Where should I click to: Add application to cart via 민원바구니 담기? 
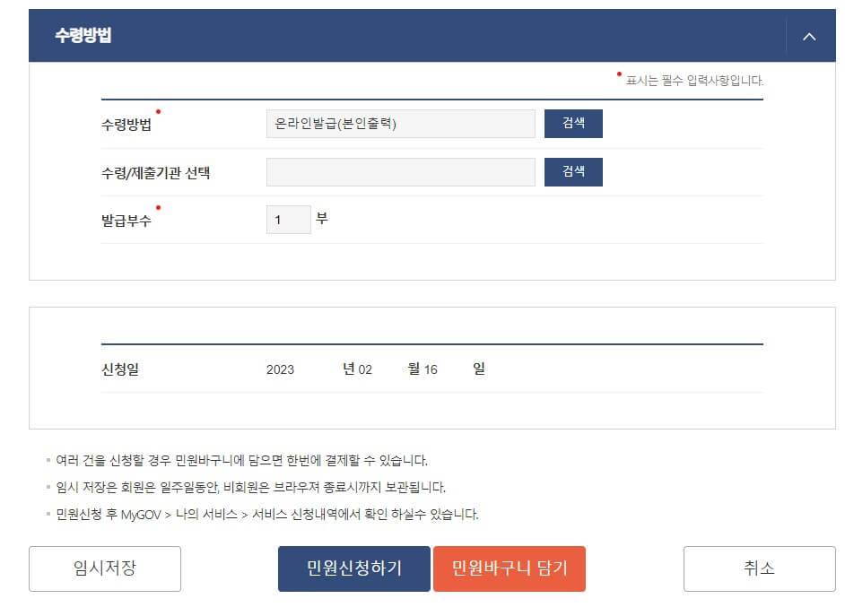510,568
